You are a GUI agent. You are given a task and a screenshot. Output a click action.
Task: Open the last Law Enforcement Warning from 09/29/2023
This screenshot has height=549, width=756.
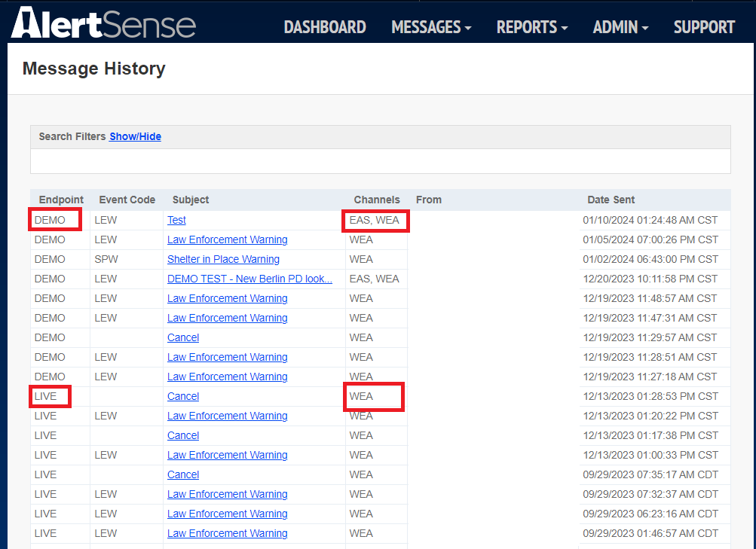[227, 533]
